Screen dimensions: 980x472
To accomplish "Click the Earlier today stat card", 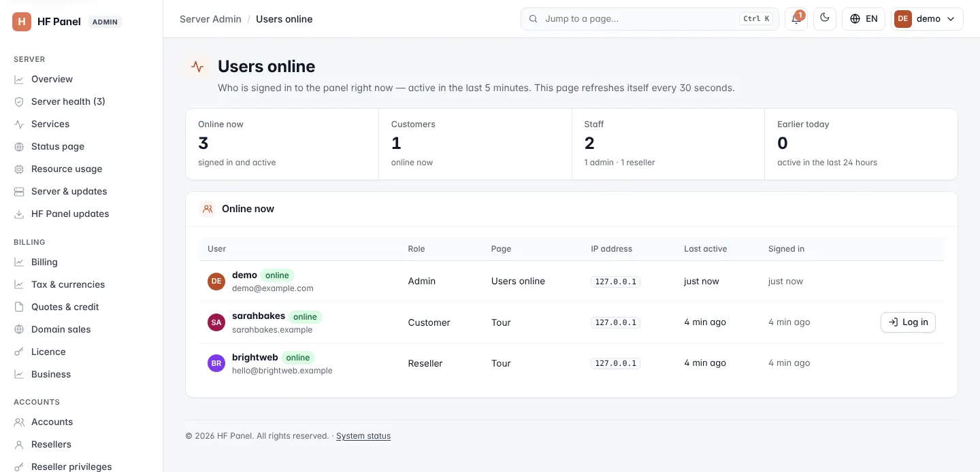I will click(x=861, y=144).
